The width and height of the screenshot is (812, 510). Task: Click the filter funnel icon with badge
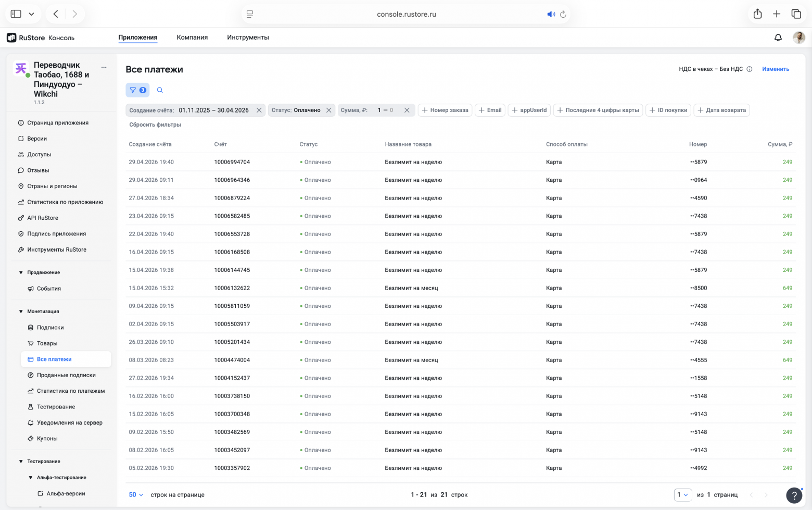click(137, 90)
